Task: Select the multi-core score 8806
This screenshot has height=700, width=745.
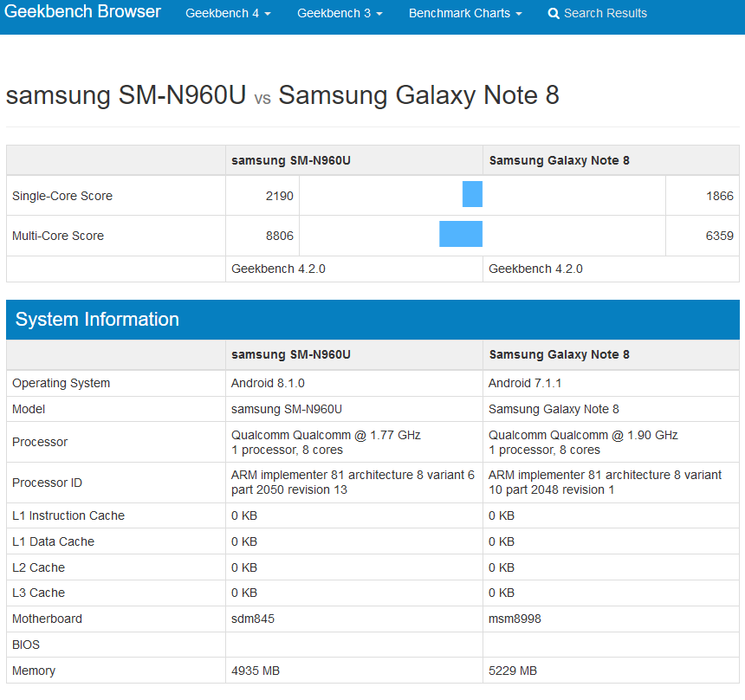Action: tap(279, 236)
